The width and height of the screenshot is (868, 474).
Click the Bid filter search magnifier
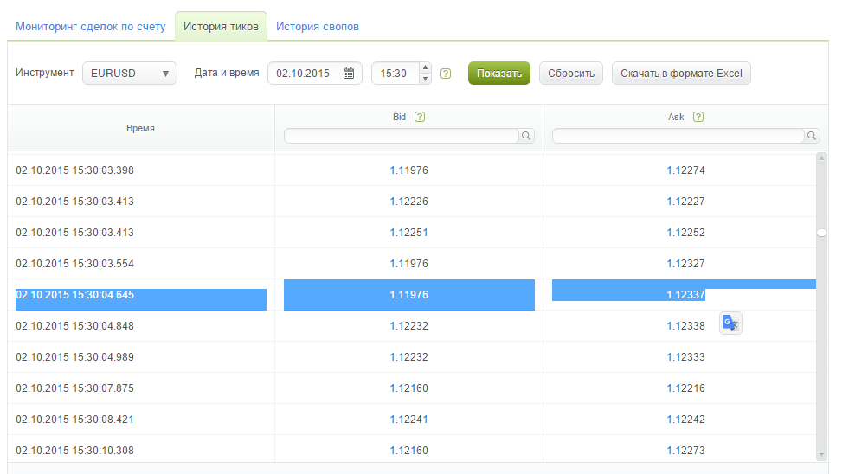pos(526,136)
